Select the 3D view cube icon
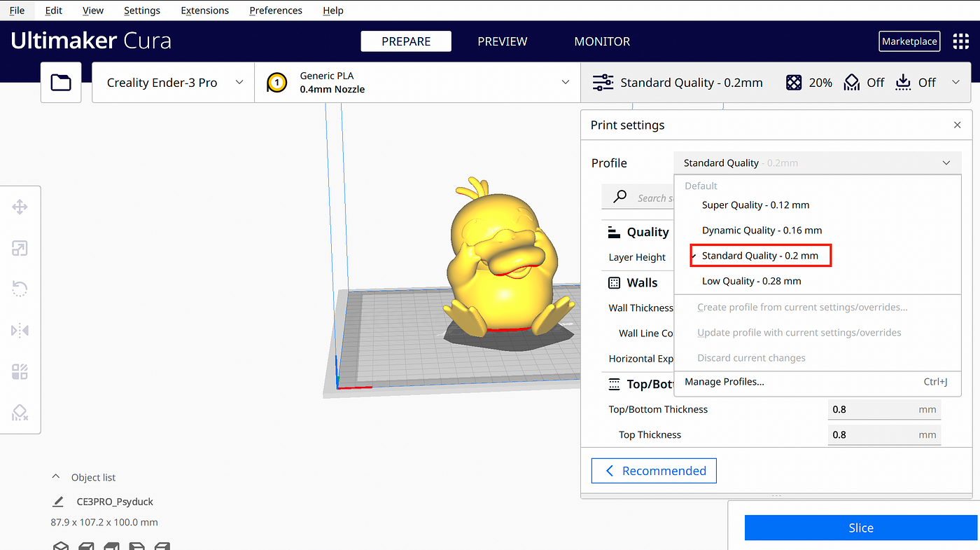 tap(61, 546)
